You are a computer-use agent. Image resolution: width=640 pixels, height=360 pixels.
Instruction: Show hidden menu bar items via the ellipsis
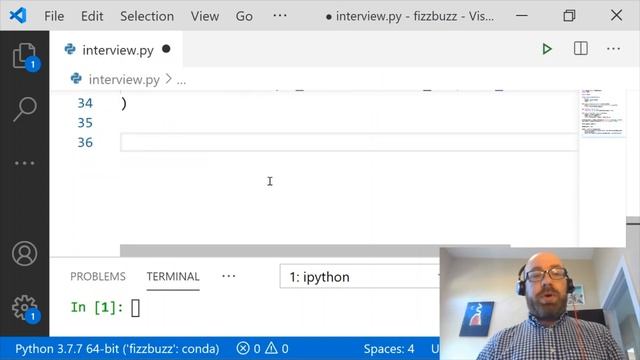[x=280, y=16]
